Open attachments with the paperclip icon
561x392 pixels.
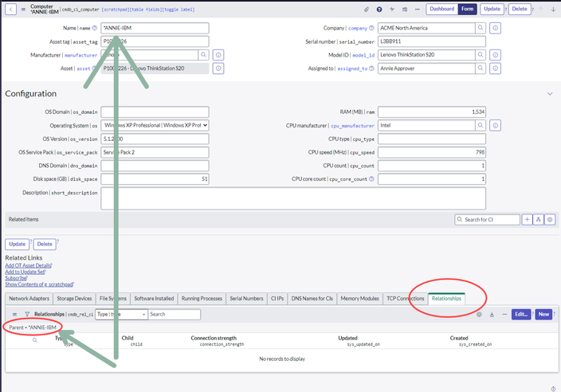[x=367, y=10]
